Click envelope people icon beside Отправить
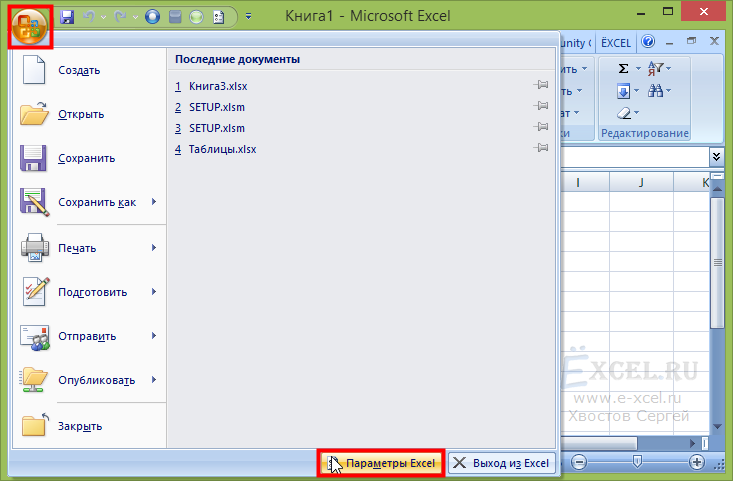Screen dimensions: 733x481 pos(35,337)
